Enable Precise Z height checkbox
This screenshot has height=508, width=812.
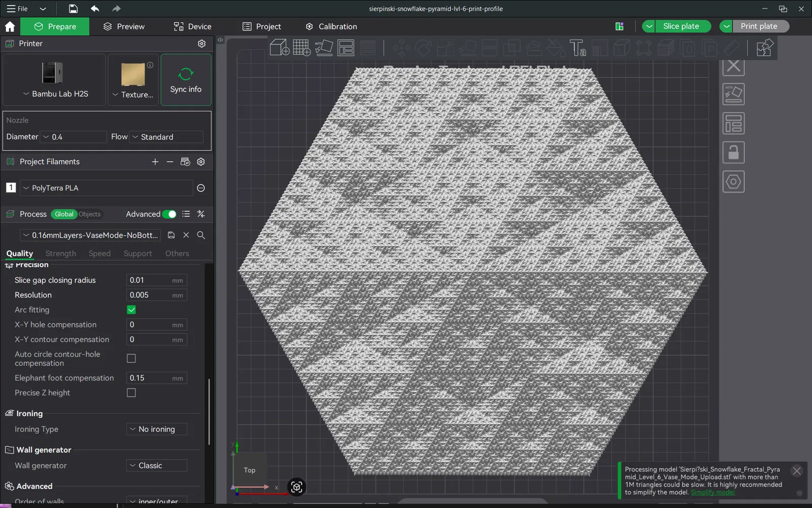(x=131, y=393)
